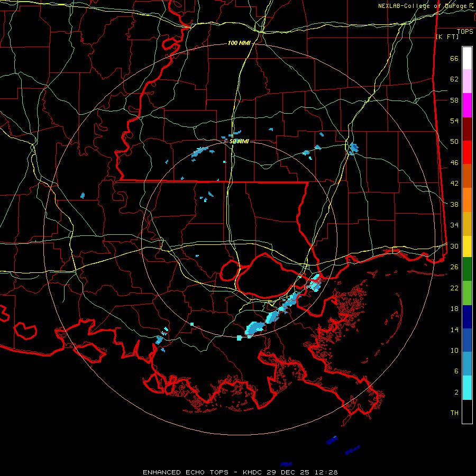The image size is (476, 476).
Task: Click the orange 42 K FT legend swatch
Action: (467, 200)
